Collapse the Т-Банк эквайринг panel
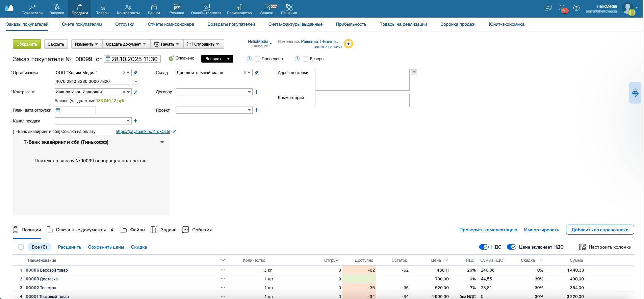This screenshot has width=644, height=299. (162, 142)
